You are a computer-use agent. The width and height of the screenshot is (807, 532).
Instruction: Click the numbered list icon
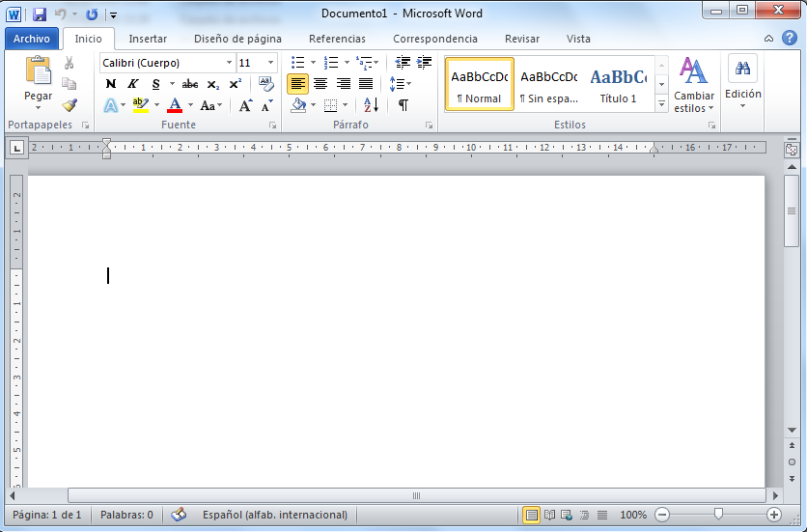(331, 63)
